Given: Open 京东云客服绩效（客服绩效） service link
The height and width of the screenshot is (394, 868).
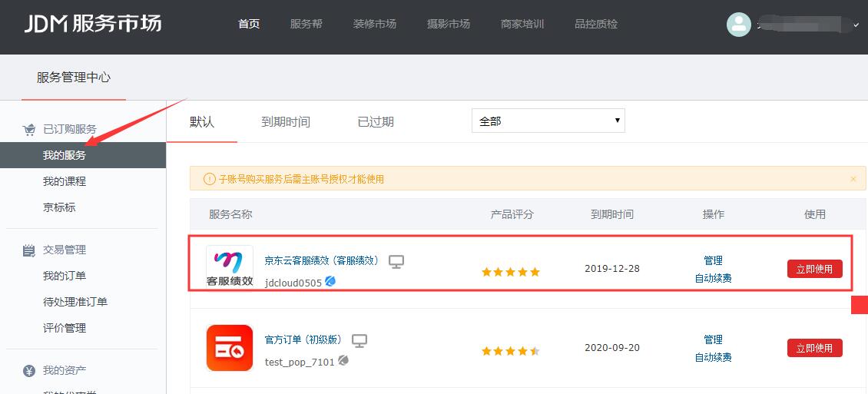Looking at the screenshot, I should 323,260.
